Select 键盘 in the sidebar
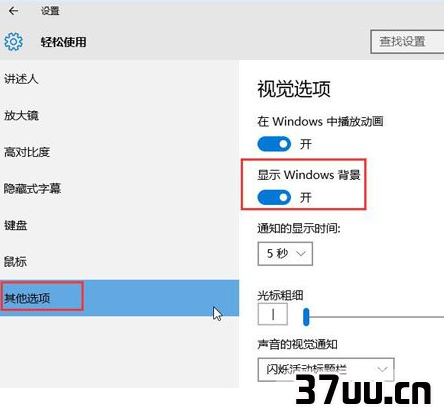 (x=15, y=225)
